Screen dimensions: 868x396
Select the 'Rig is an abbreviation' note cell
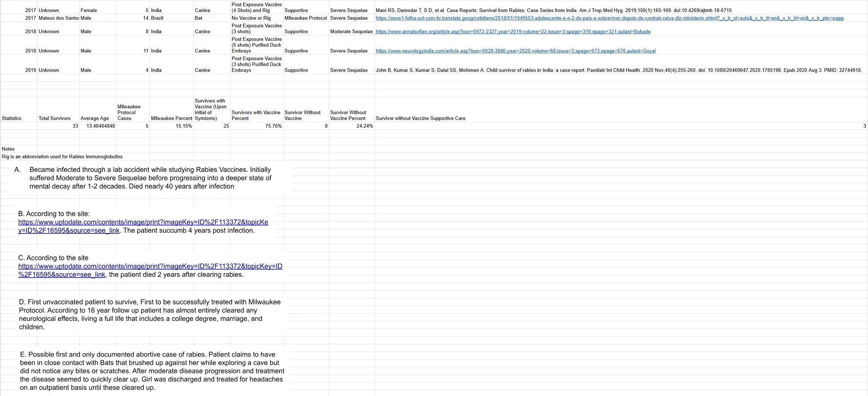coord(62,156)
